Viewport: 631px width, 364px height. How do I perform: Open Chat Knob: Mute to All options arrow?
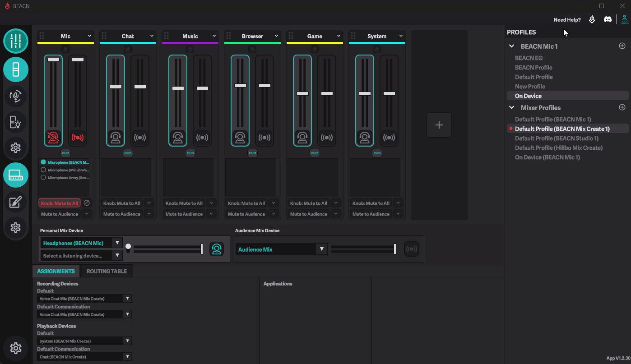click(149, 203)
